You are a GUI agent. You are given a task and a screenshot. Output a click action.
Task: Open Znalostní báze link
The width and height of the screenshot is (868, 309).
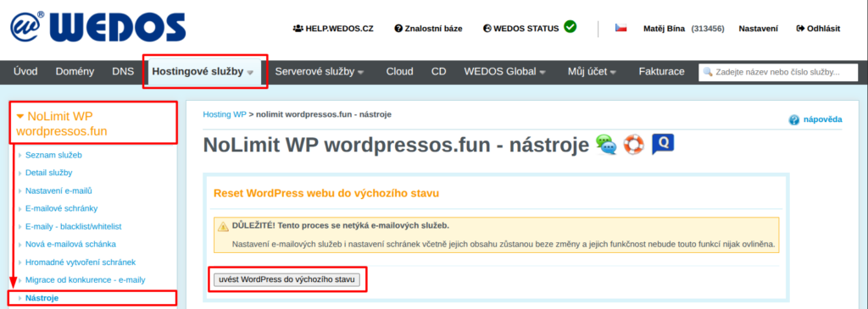[428, 29]
